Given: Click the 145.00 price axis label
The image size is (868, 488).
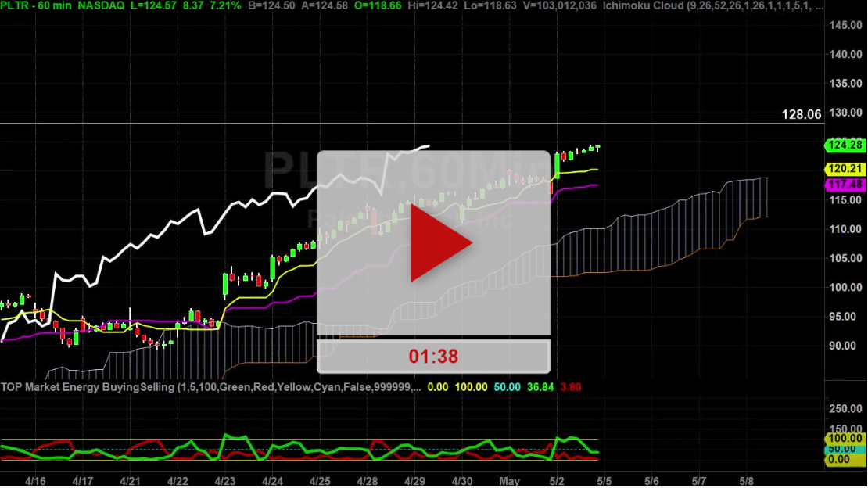Looking at the screenshot, I should coord(845,26).
